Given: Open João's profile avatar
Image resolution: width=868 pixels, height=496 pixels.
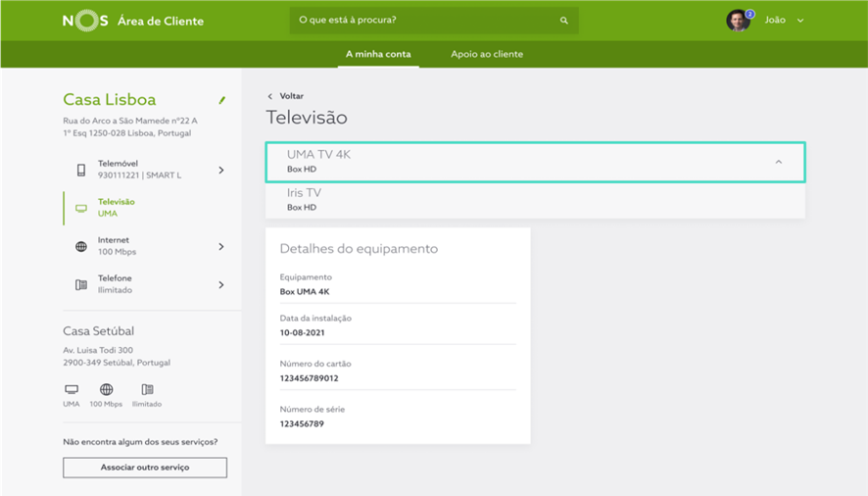Looking at the screenshot, I should (x=738, y=21).
